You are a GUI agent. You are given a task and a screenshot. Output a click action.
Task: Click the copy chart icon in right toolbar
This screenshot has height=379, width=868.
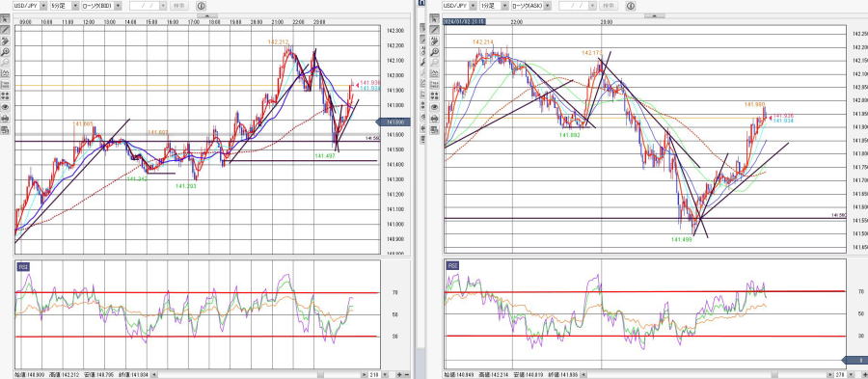435,130
